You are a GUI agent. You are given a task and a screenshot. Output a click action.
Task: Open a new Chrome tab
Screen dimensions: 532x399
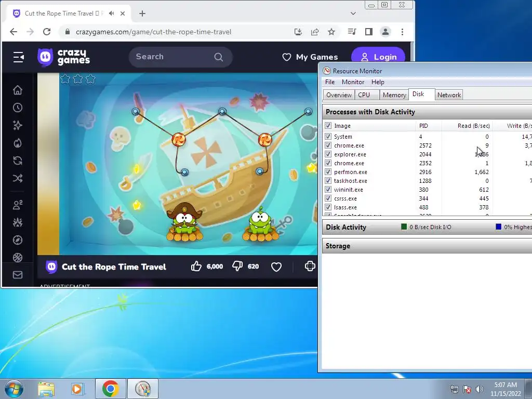coord(142,14)
